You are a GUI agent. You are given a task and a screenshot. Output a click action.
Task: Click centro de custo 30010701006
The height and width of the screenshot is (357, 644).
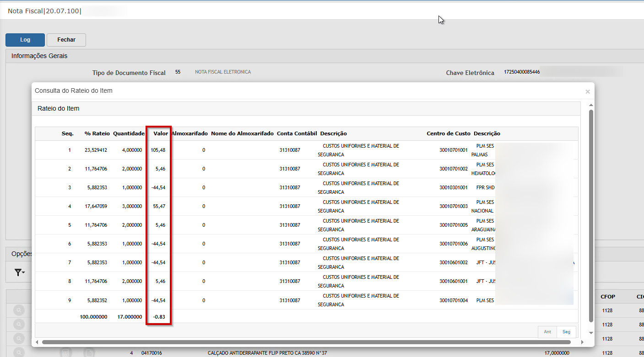coord(454,244)
